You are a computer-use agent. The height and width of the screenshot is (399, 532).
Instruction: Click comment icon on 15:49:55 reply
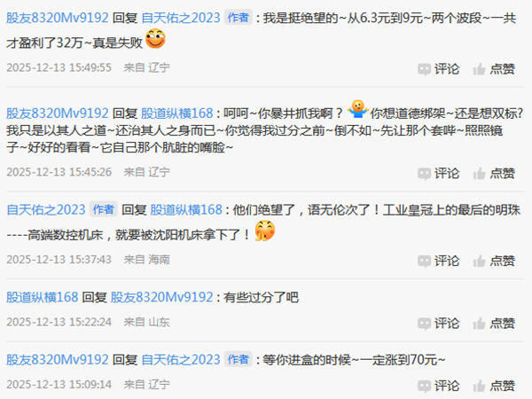click(x=438, y=69)
